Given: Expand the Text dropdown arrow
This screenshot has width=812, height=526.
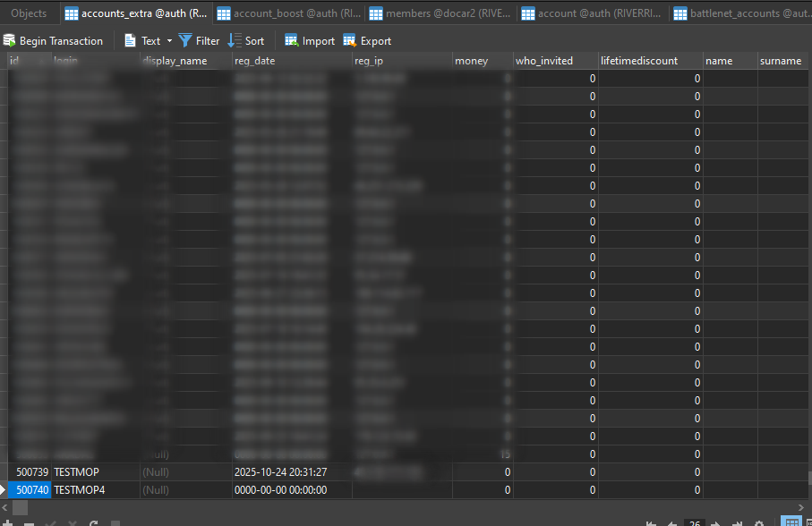Looking at the screenshot, I should pos(169,41).
